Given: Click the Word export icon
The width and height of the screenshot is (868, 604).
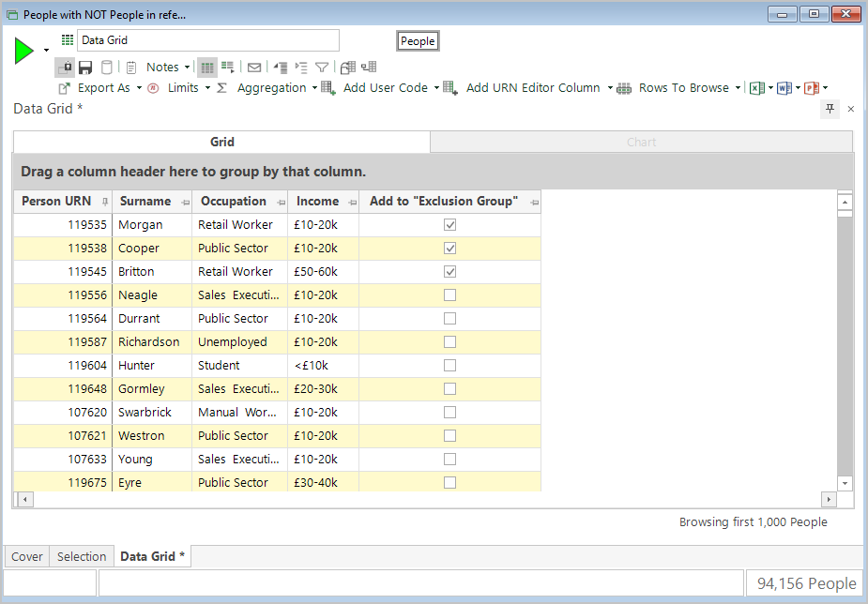Looking at the screenshot, I should 784,88.
